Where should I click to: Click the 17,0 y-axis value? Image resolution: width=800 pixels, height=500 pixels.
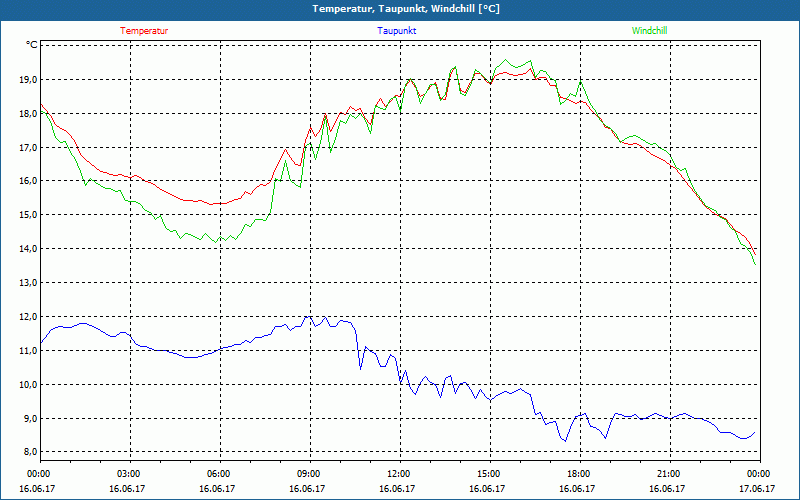coord(28,147)
